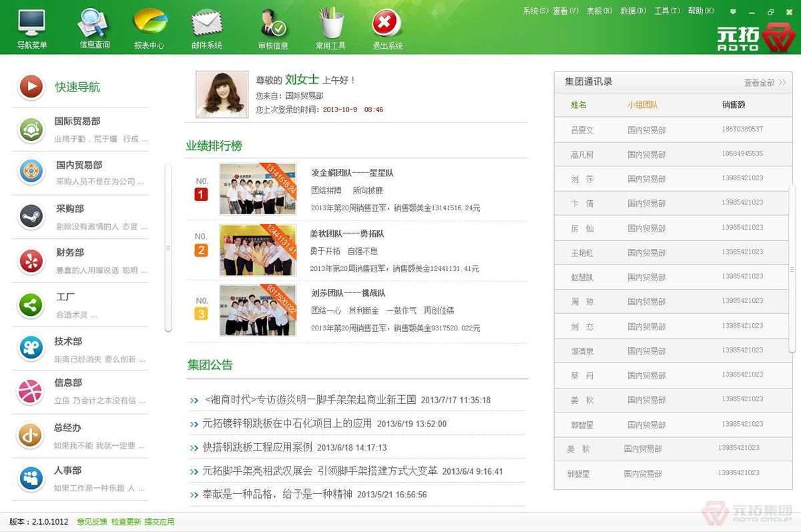This screenshot has width=801, height=532.
Task: Click phone number 18684945535
Action: 742,154
